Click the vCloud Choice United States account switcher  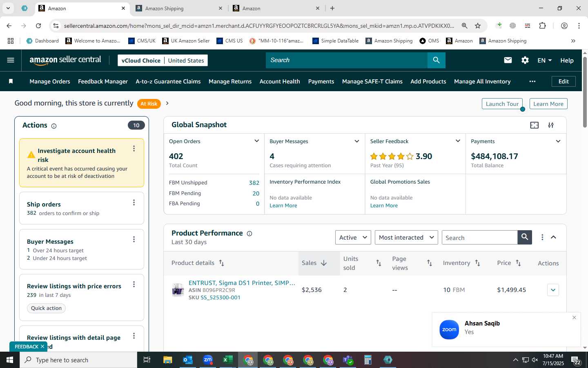coord(163,60)
